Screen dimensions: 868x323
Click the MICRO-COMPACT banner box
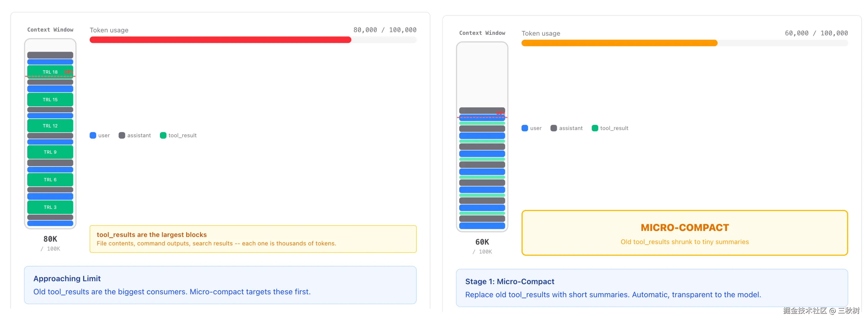[684, 233]
